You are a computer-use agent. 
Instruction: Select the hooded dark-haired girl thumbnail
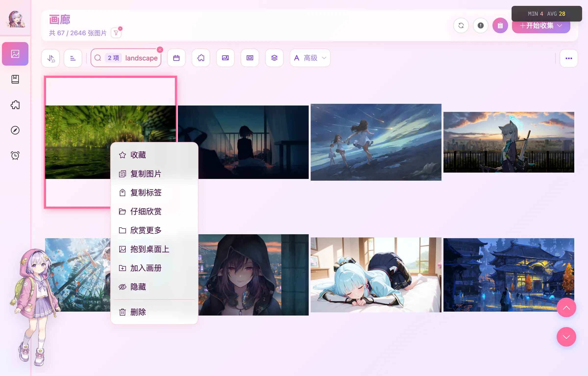click(253, 275)
